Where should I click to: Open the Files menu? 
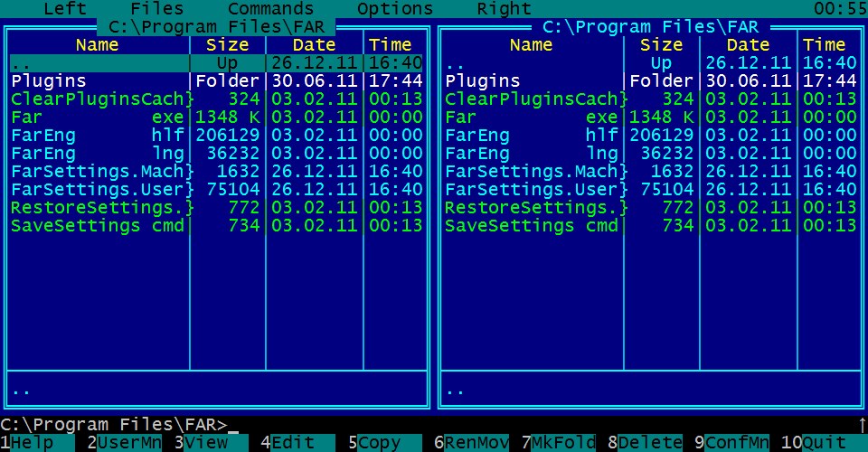156,8
